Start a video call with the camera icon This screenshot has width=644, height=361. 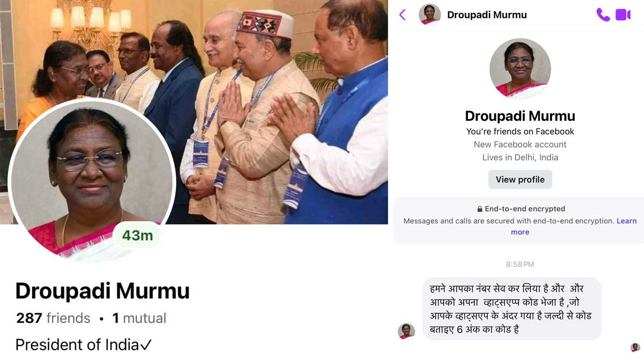(623, 15)
